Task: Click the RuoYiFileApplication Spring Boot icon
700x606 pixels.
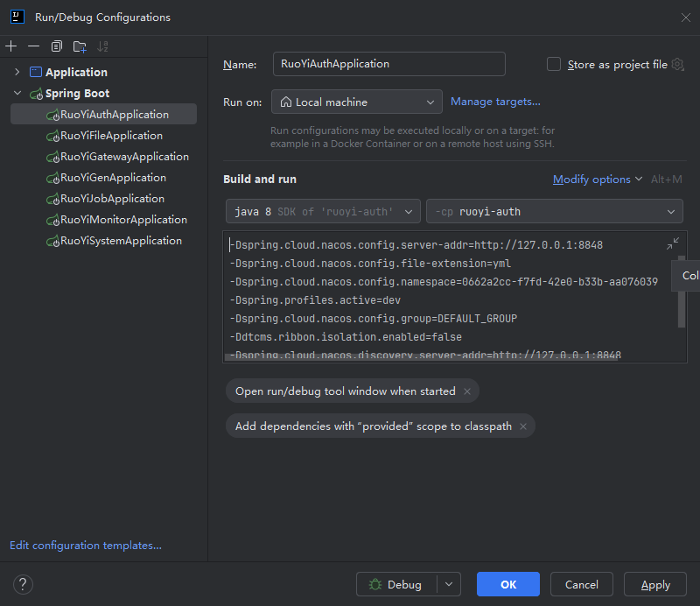Action: 52,136
